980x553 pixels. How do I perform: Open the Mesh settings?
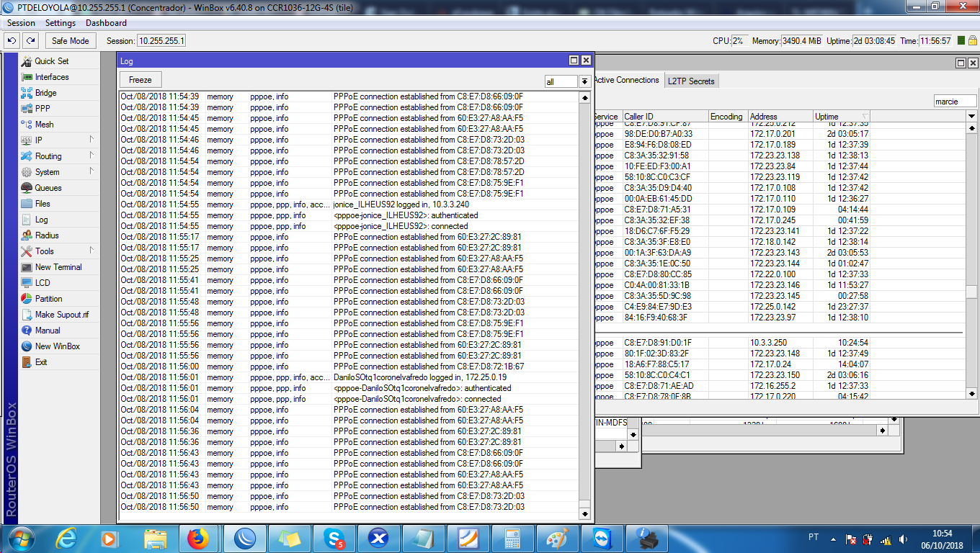(x=44, y=125)
